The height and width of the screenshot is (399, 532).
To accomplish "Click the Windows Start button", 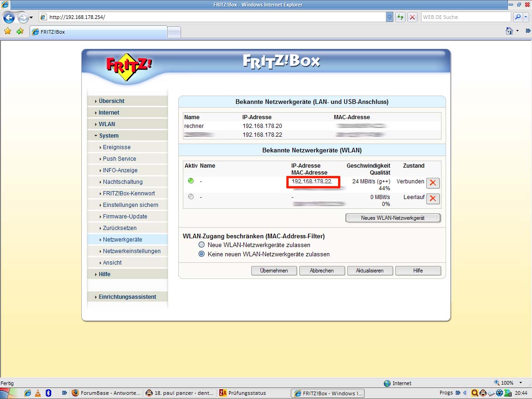I will pyautogui.click(x=8, y=393).
